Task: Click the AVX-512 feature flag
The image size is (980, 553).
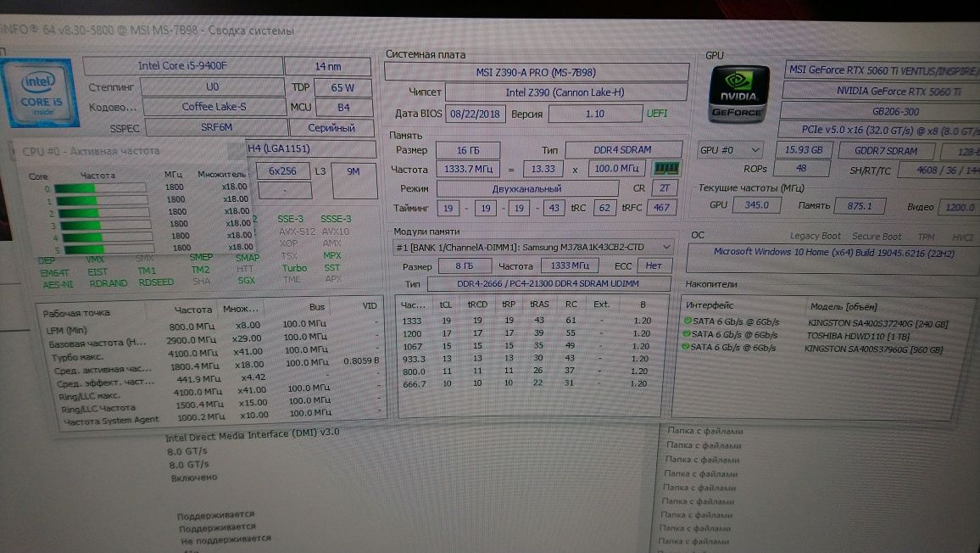Action: click(x=297, y=232)
